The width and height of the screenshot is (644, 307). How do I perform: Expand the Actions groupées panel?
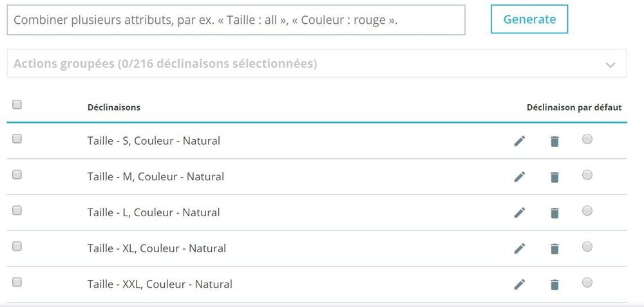click(316, 64)
